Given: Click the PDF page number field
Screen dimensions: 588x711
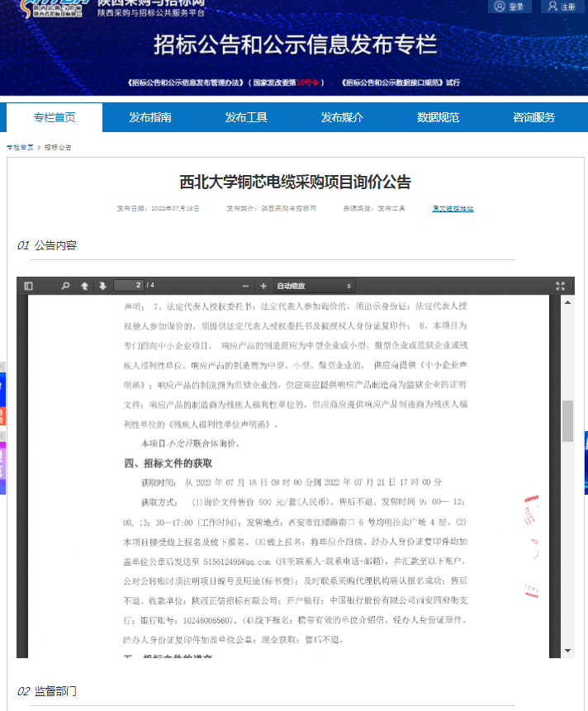Looking at the screenshot, I should (128, 286).
